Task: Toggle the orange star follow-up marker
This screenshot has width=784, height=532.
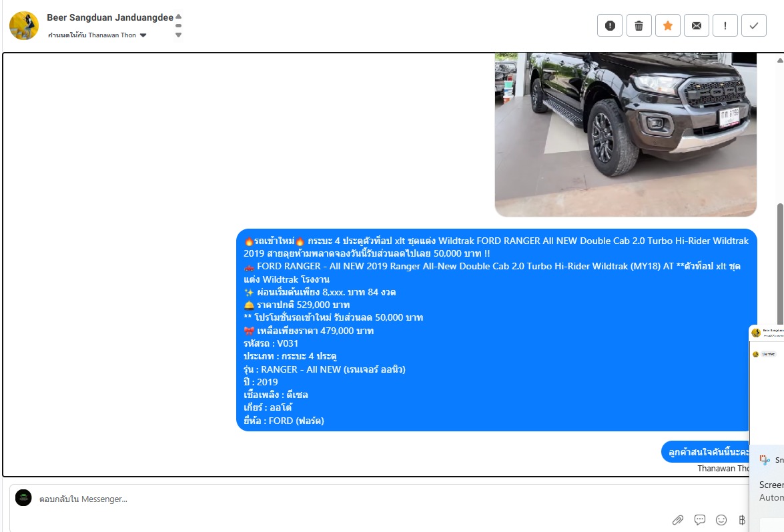Action: pyautogui.click(x=667, y=25)
